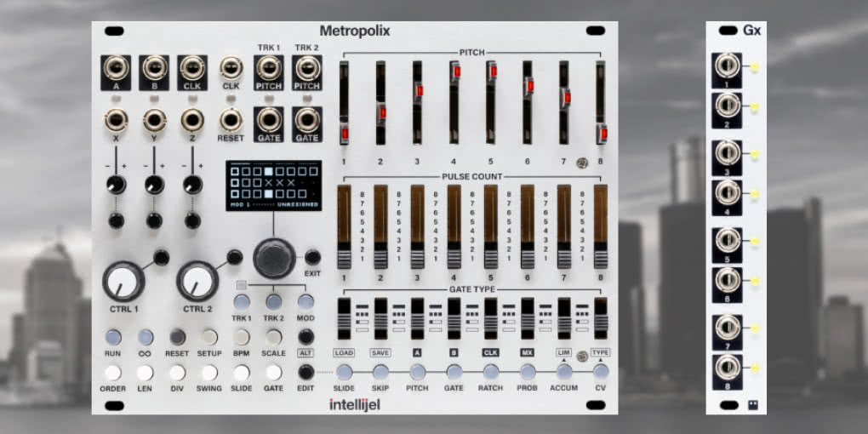The height and width of the screenshot is (434, 868).
Task: Push the lower-row SLIDE button
Action: pyautogui.click(x=242, y=373)
